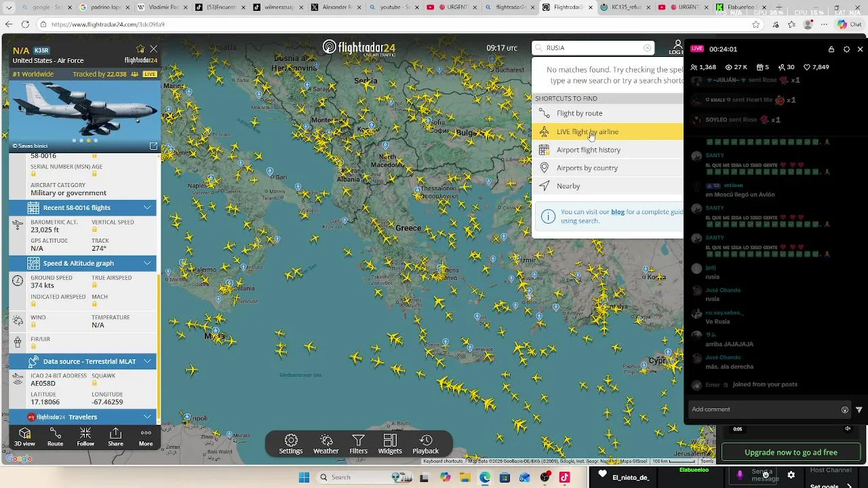Open stream settings gear icon
Image resolution: width=868 pixels, height=488 pixels.
pos(791,475)
